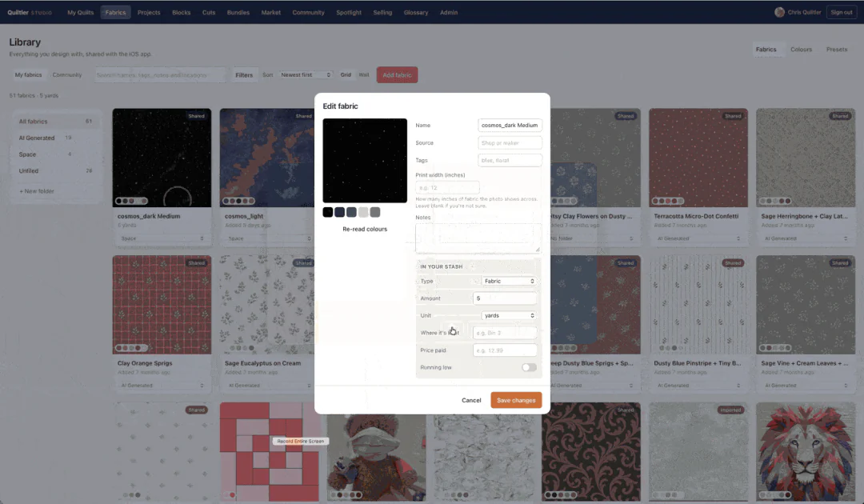The height and width of the screenshot is (504, 864).
Task: Open the Type dropdown showing Fabric
Action: 509,281
